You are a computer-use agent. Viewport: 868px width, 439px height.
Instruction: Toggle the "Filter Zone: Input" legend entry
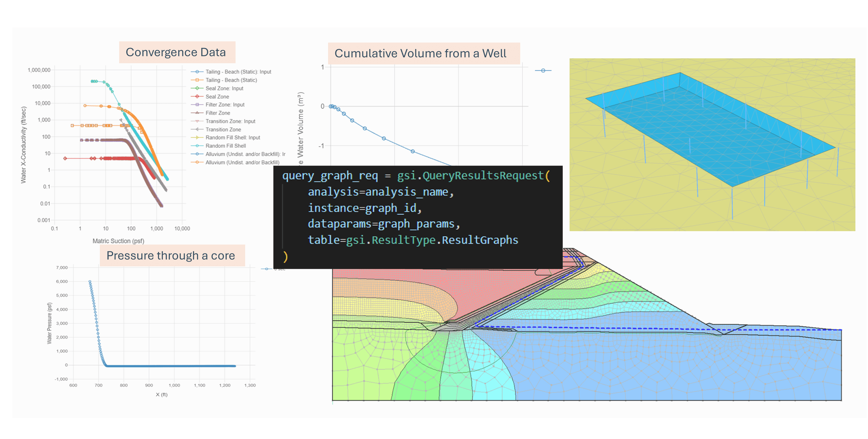218,104
